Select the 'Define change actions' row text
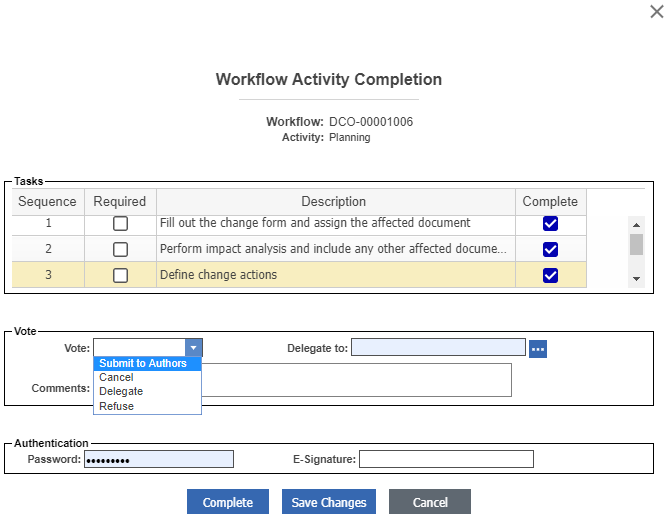 (218, 275)
